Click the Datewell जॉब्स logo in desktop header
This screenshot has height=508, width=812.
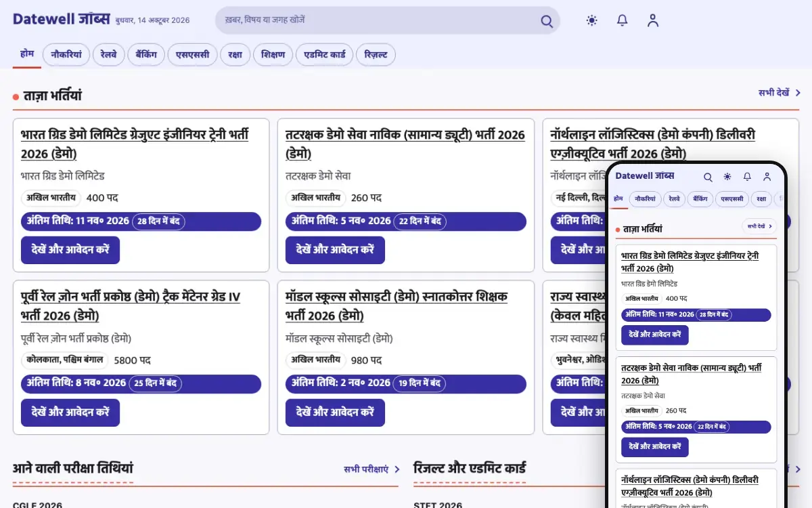[61, 20]
